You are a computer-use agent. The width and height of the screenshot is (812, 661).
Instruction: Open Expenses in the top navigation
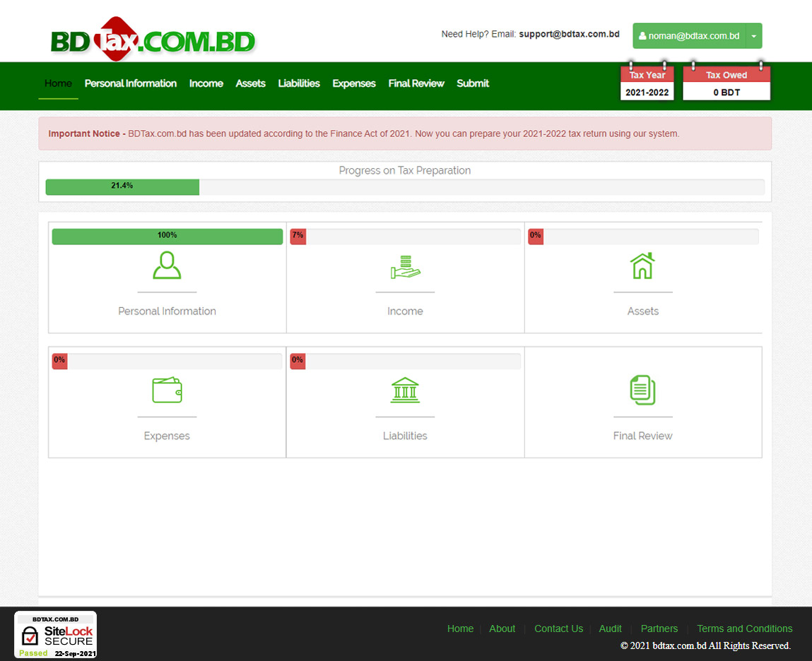pos(354,83)
